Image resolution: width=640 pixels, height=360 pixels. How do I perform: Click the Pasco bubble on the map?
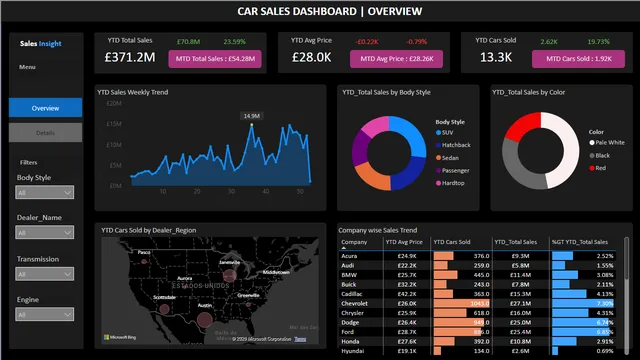tap(144, 261)
